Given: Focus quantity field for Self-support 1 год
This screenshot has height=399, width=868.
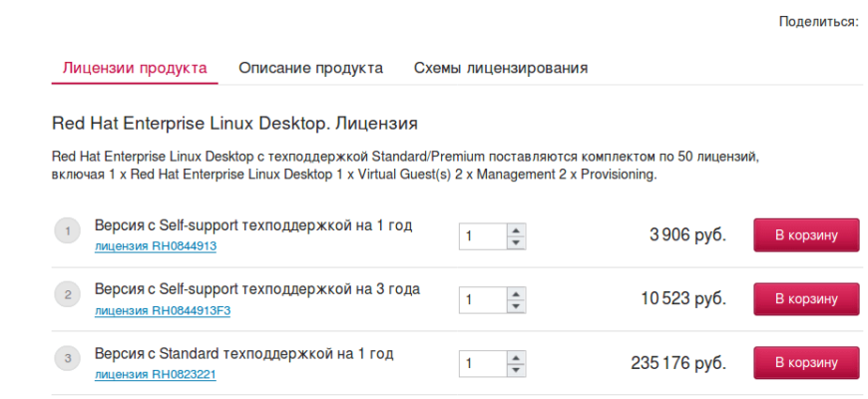Looking at the screenshot, I should tap(483, 236).
